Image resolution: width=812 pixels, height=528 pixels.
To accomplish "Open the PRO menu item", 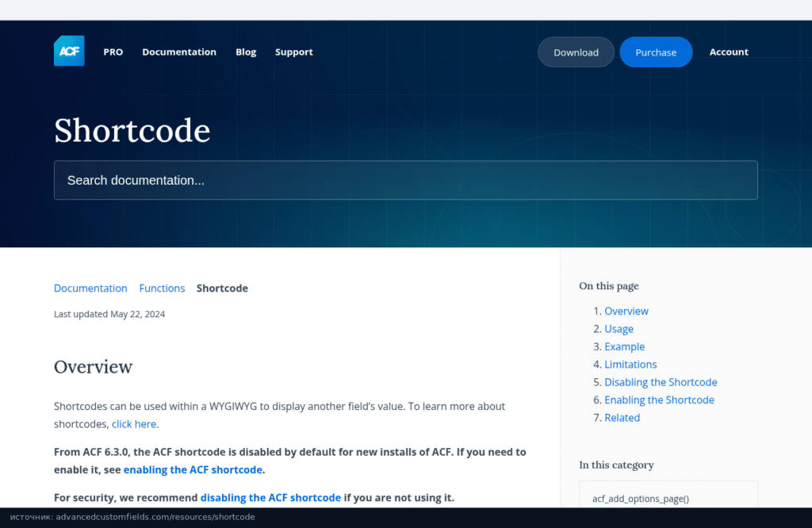I will [113, 52].
